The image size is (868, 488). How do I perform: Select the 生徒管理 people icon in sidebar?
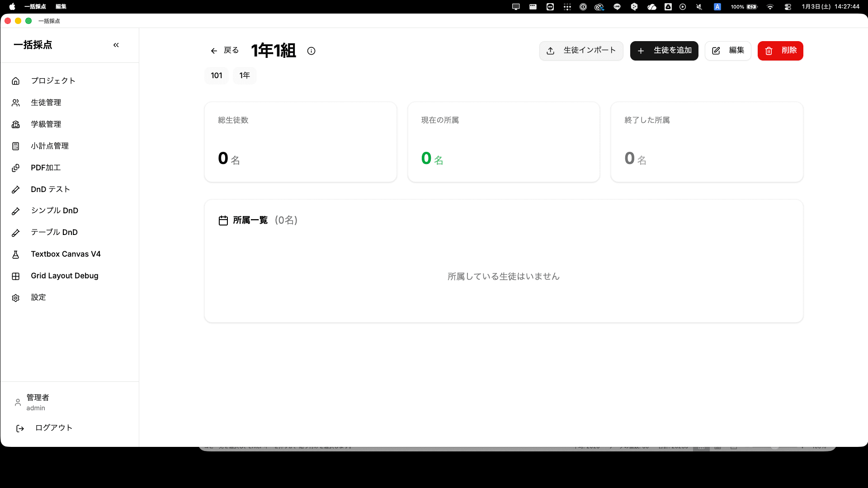click(16, 103)
